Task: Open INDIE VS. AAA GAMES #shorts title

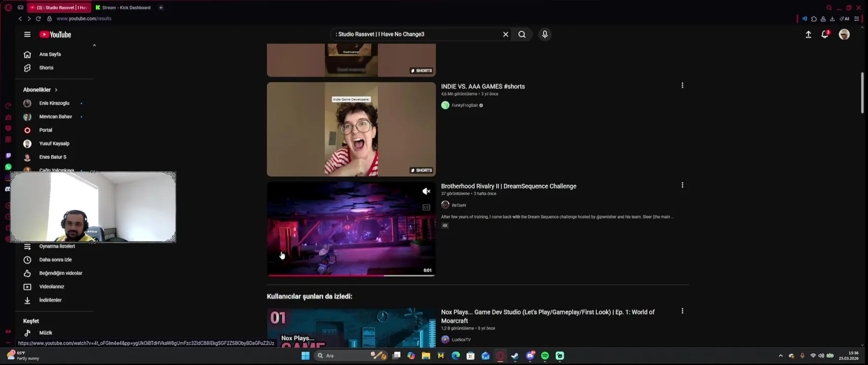Action: (x=483, y=87)
